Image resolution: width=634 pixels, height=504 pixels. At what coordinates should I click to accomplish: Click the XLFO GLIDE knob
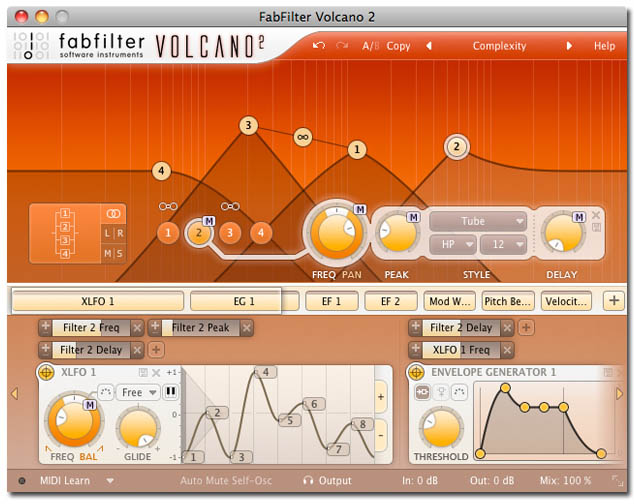pyautogui.click(x=138, y=428)
